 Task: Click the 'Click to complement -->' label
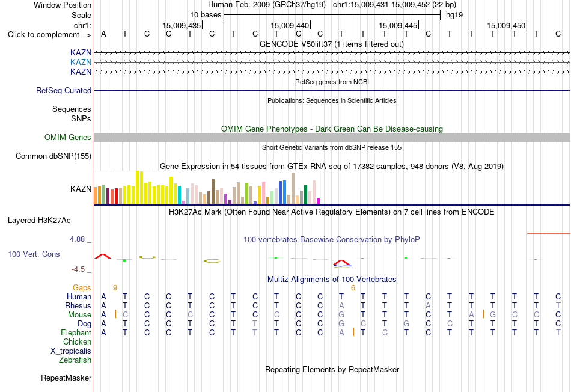point(49,35)
